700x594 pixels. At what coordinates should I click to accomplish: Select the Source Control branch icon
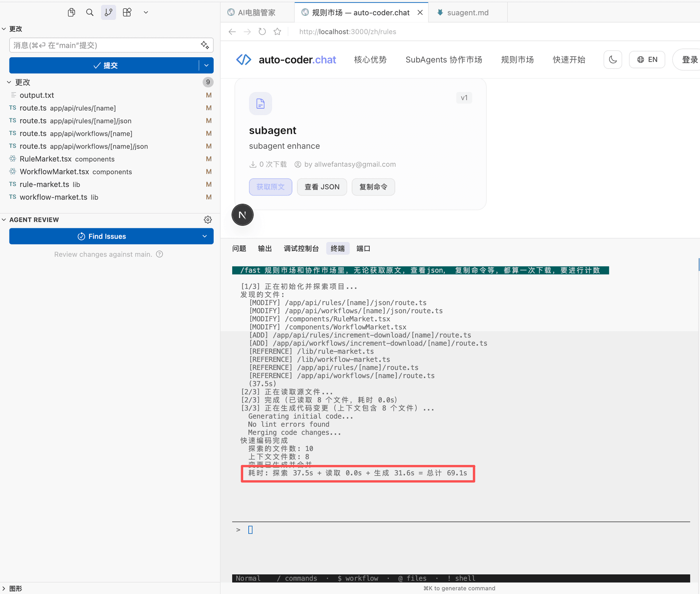(x=108, y=12)
